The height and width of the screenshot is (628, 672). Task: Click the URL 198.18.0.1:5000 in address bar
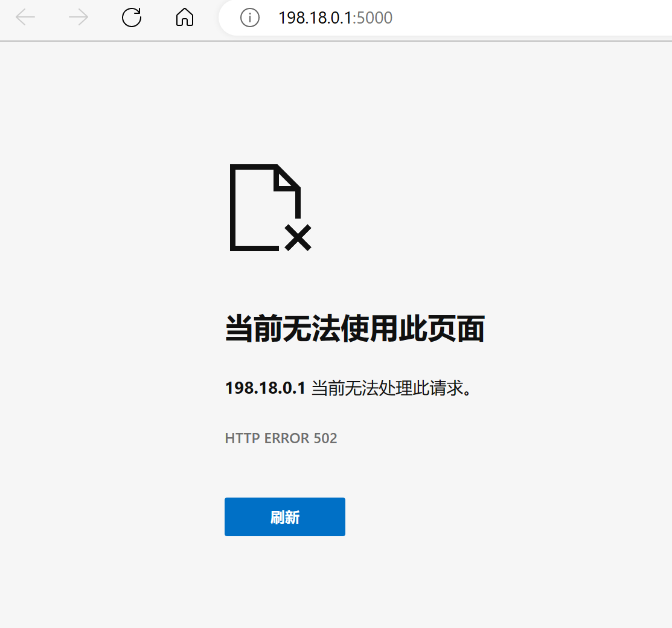click(335, 18)
